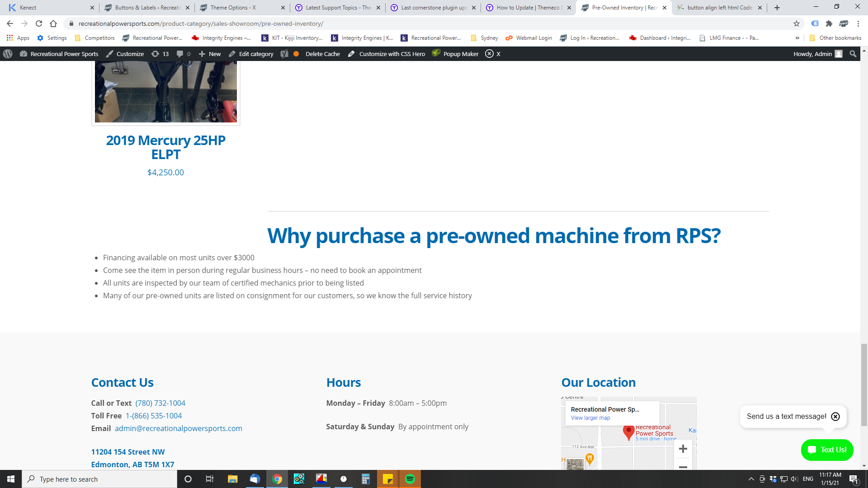
Task: Open the clock and calendar flyout
Action: coord(830,479)
